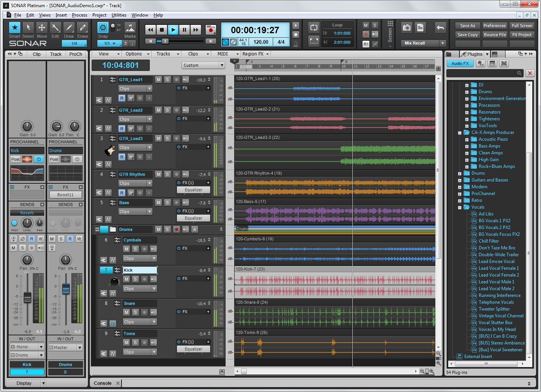This screenshot has height=392, width=541.
Task: Pick the Edit tool
Action: click(x=55, y=28)
